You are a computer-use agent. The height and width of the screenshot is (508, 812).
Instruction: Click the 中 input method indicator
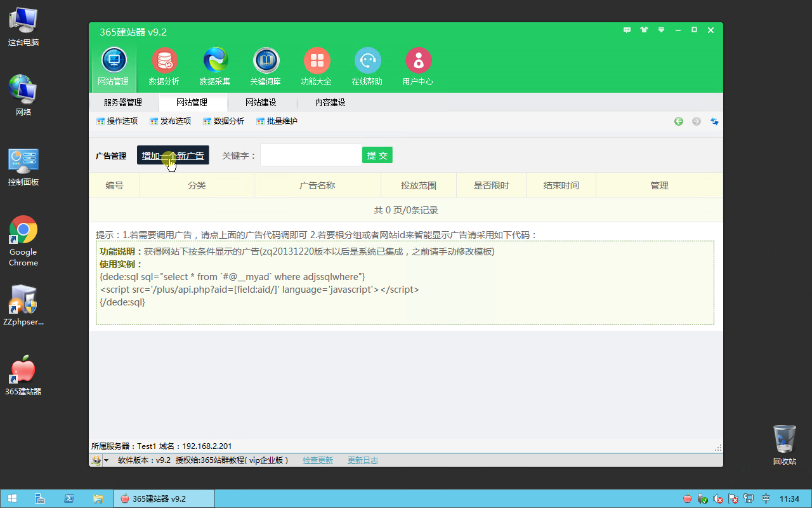click(x=766, y=499)
